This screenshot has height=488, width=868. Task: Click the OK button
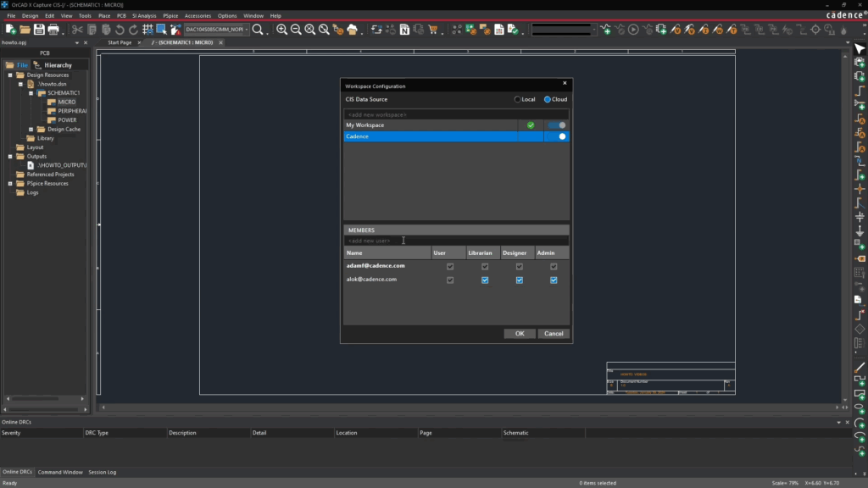[x=520, y=334]
